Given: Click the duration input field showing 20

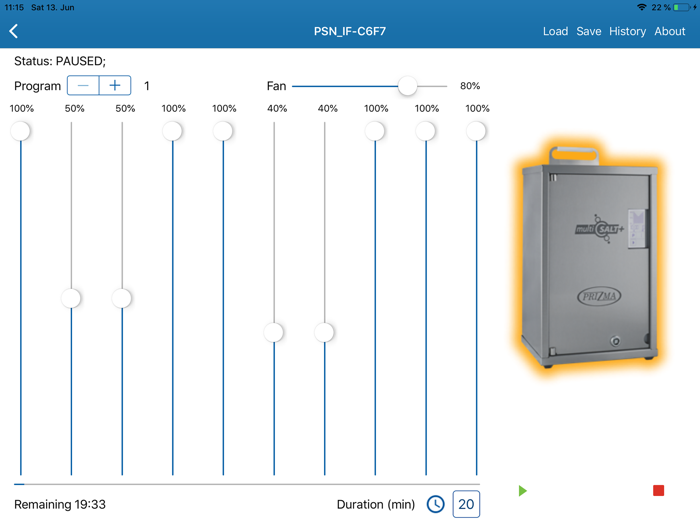Looking at the screenshot, I should [x=466, y=504].
